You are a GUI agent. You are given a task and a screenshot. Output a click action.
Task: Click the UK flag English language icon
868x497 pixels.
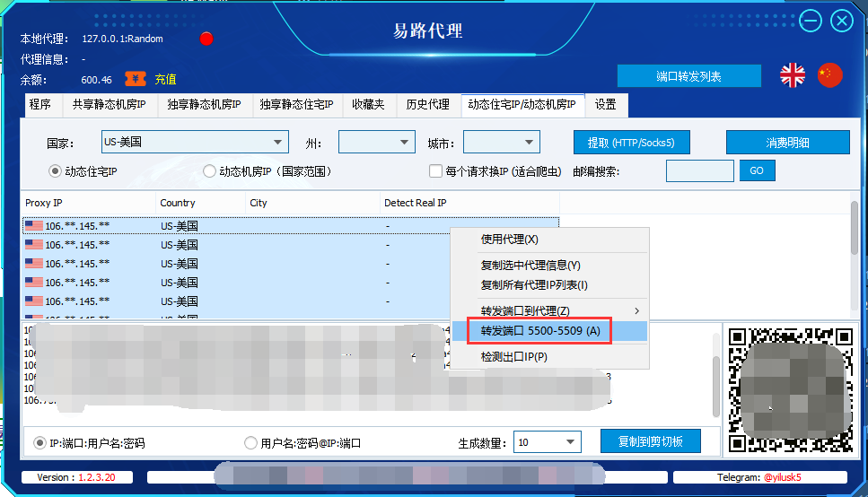click(793, 76)
